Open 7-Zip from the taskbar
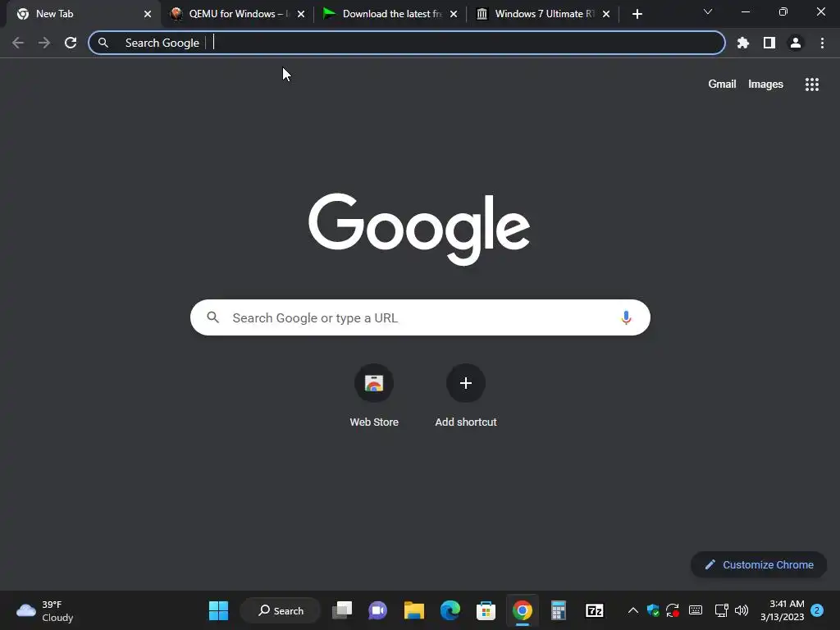840x630 pixels. pos(595,610)
